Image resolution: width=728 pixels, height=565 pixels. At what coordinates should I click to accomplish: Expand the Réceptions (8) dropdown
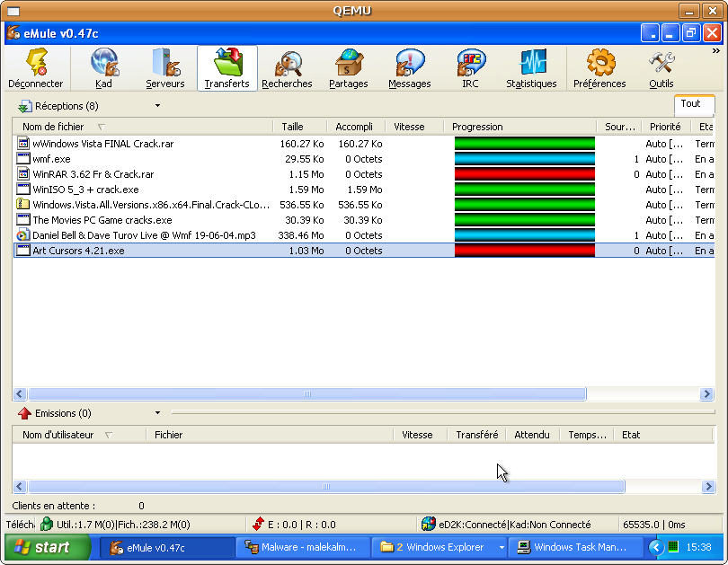point(157,106)
